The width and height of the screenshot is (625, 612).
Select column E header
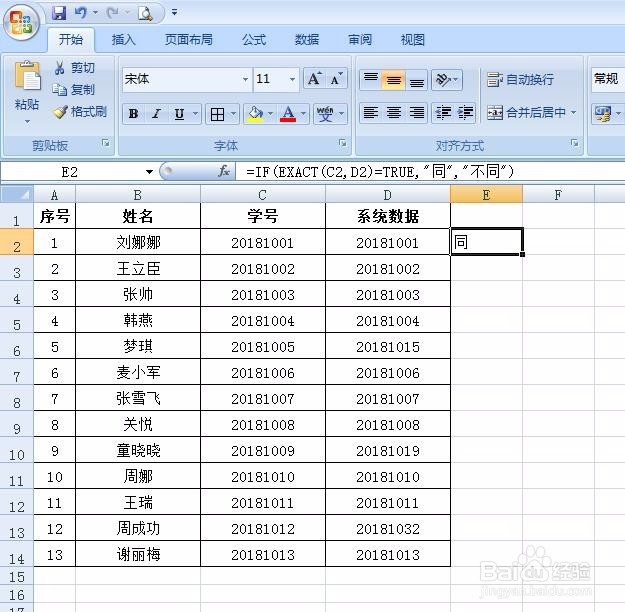(x=486, y=195)
